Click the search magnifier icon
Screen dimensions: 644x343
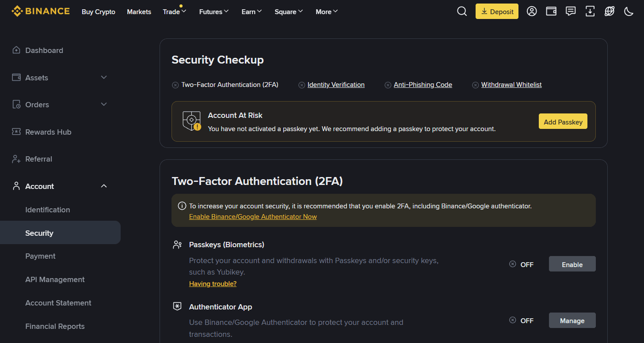[462, 11]
